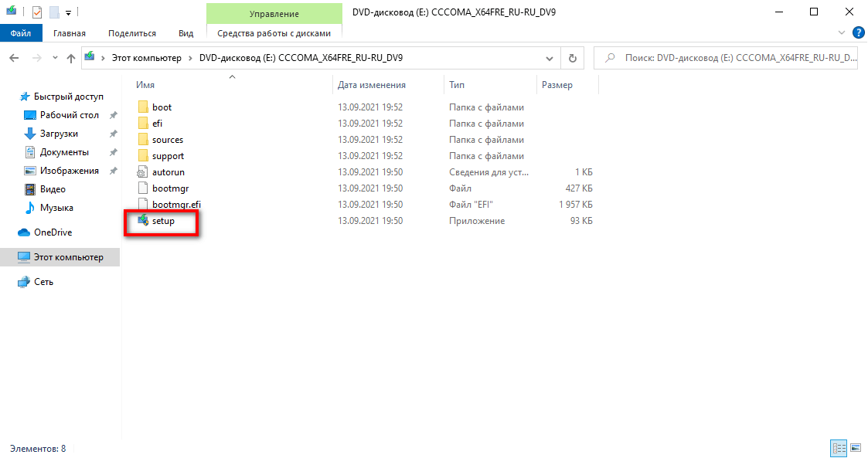The width and height of the screenshot is (868, 458).
Task: Switch to the Вид ribbon tab
Action: tap(186, 33)
